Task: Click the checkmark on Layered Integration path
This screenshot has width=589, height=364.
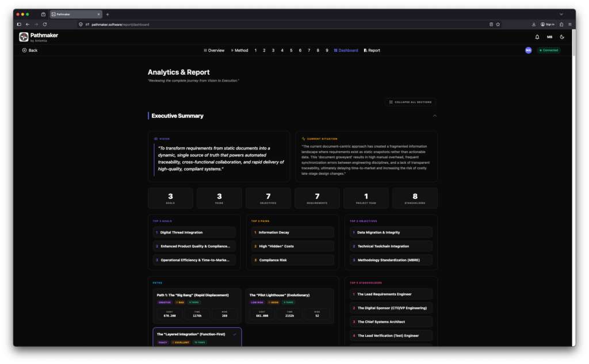Action: (x=235, y=334)
